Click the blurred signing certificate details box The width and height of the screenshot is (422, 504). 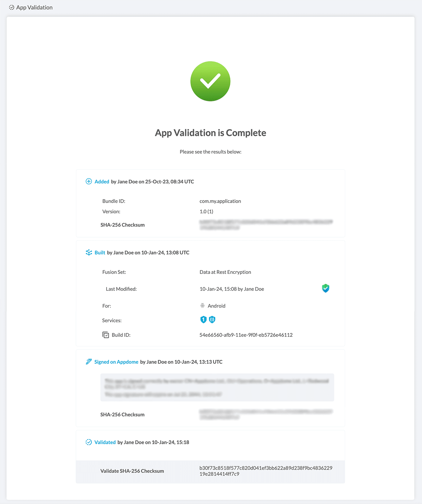coord(217,388)
